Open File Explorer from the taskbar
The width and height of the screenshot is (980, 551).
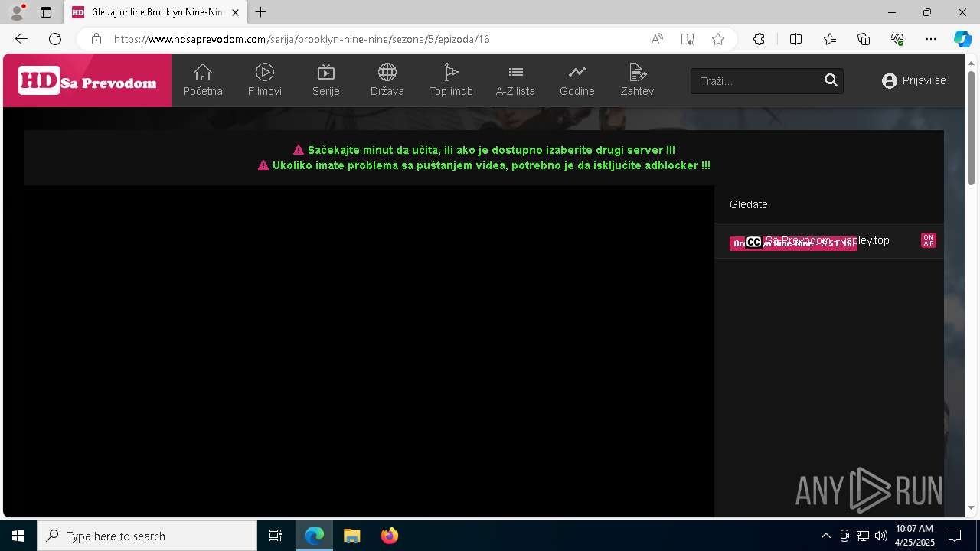click(351, 536)
